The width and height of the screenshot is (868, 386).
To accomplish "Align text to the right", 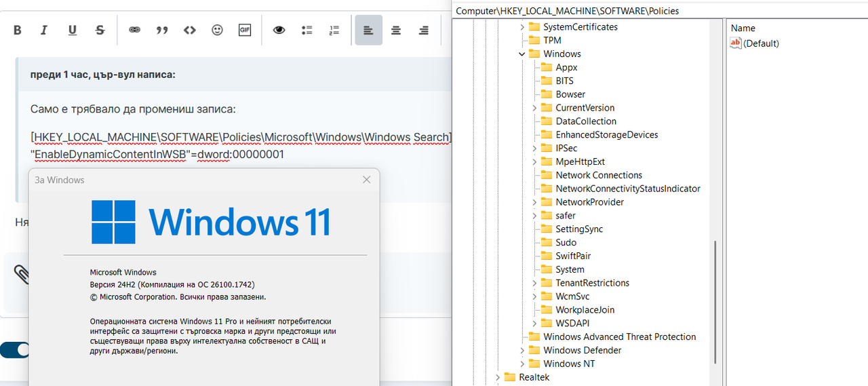I will pos(424,31).
